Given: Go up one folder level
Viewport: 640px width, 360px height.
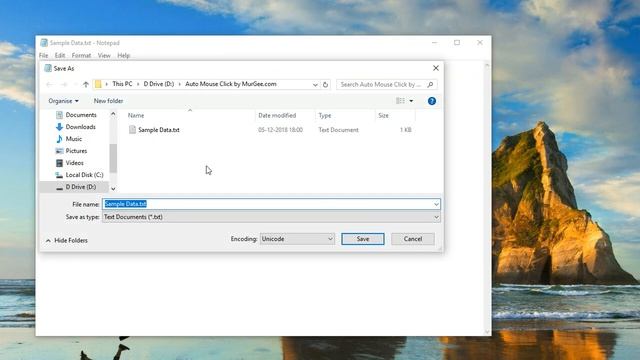Looking at the screenshot, I should pos(85,84).
